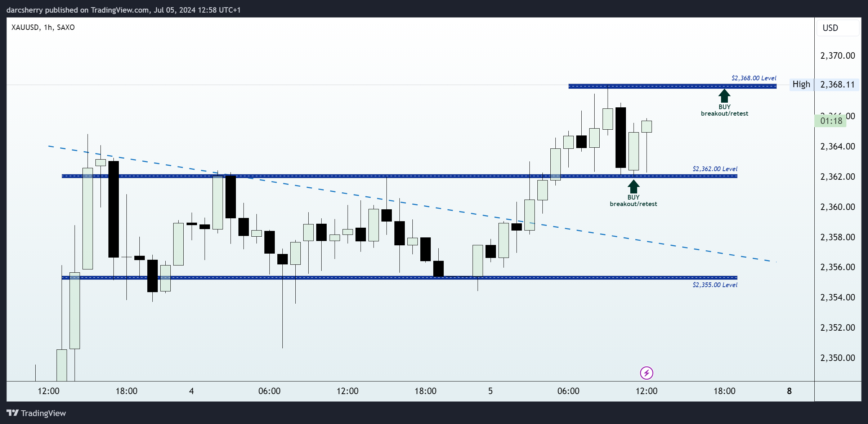Click the 2,360.00 price axis value
Viewport: 868px width, 424px height.
click(x=837, y=207)
